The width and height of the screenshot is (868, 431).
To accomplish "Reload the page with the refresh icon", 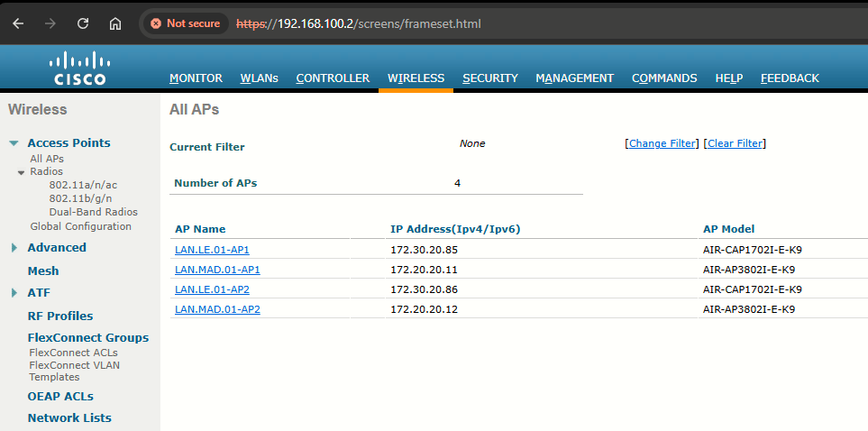I will click(x=83, y=23).
